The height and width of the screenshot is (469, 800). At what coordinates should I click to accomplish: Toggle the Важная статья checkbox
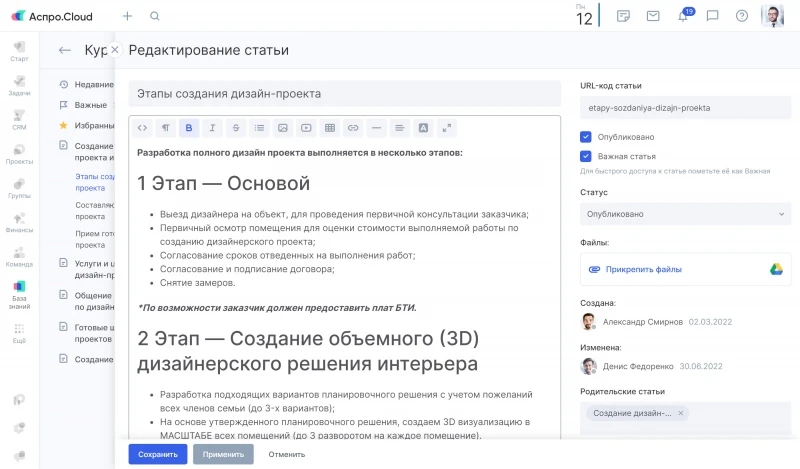(586, 156)
